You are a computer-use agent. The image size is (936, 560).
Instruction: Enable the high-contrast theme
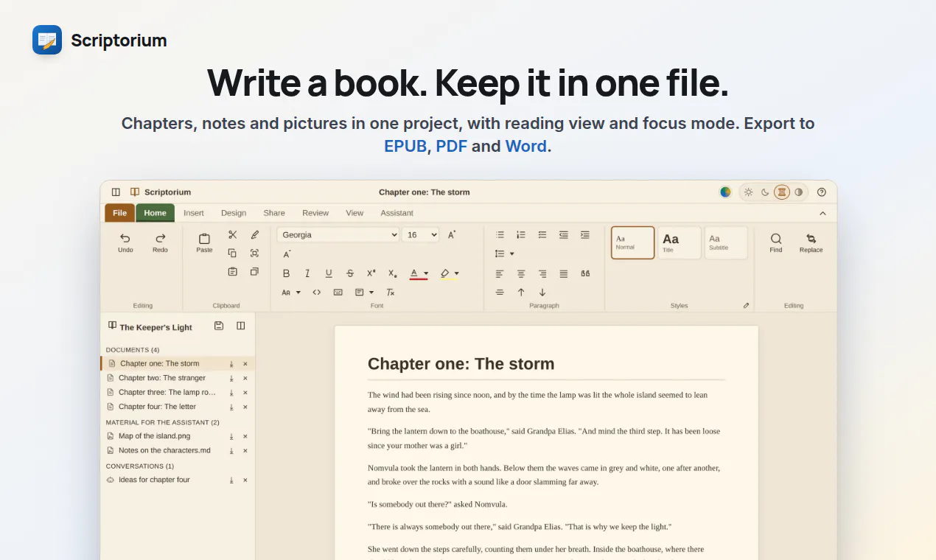tap(799, 192)
